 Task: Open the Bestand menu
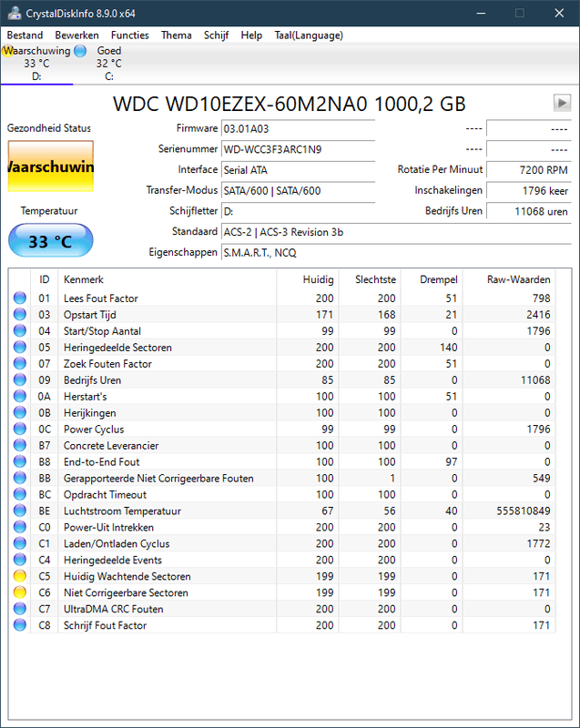25,35
